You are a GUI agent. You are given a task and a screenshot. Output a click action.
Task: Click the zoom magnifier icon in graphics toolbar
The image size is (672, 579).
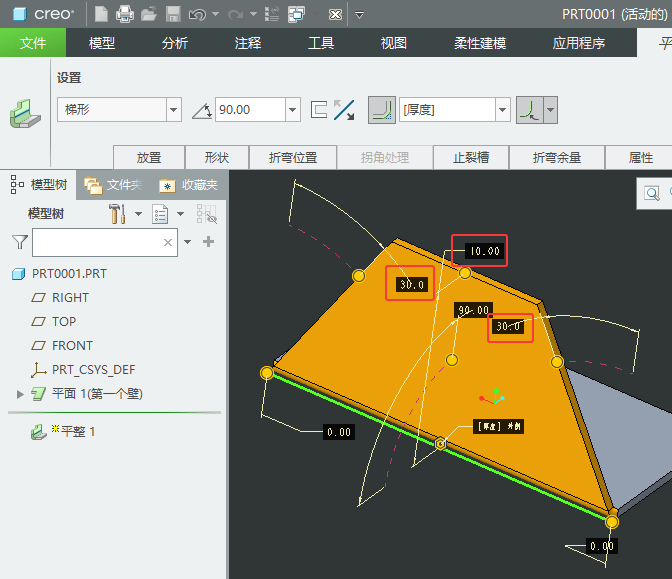[x=652, y=194]
